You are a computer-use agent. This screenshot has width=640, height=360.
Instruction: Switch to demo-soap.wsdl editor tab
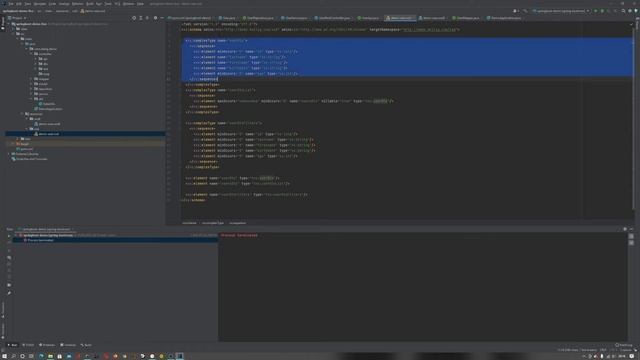pos(432,18)
